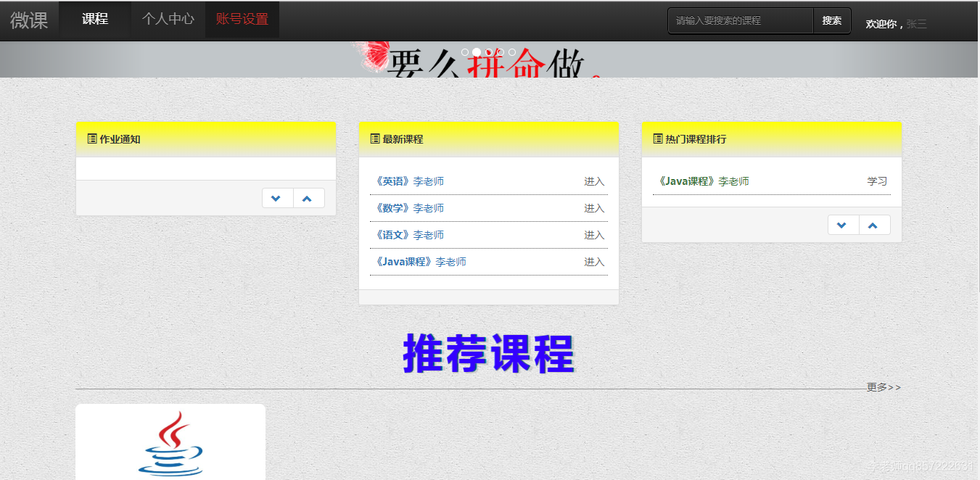Click 学习 next to 《Java课程》李老师

click(878, 181)
